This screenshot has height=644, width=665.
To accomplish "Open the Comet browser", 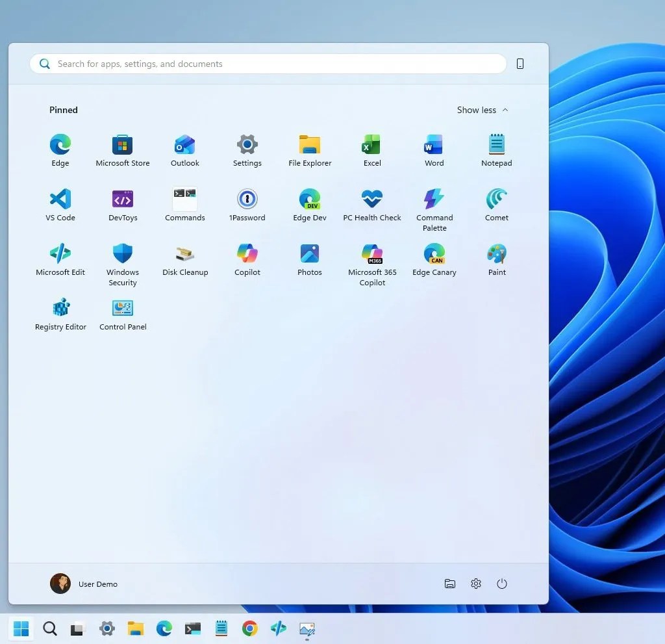I will point(496,199).
